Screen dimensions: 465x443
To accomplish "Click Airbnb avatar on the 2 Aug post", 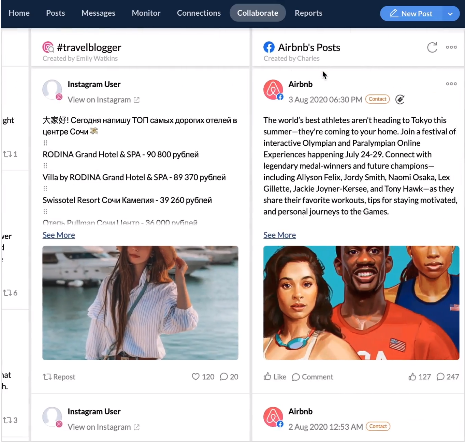I will point(273,417).
